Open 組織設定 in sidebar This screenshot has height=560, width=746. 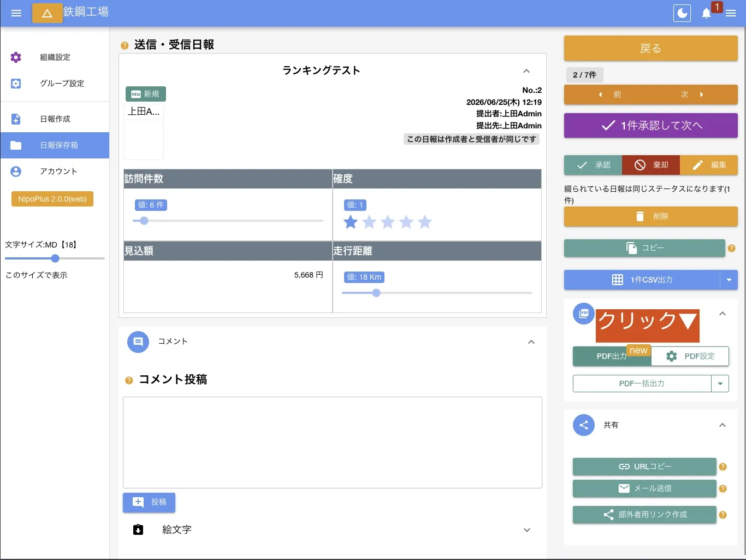55,57
